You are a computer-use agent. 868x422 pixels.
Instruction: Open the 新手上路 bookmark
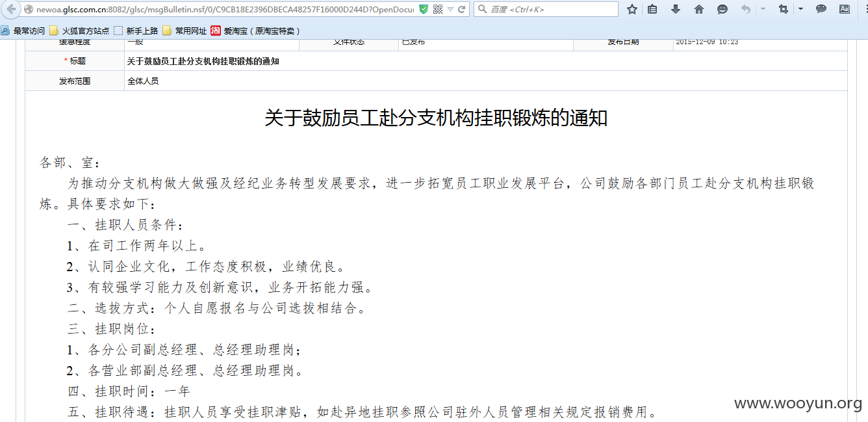(x=136, y=31)
